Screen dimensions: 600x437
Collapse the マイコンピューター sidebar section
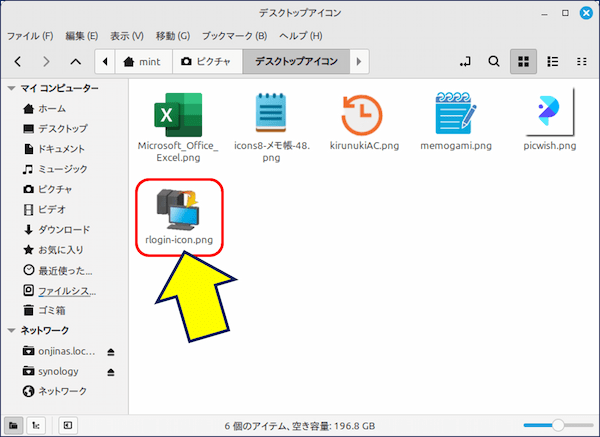pos(11,89)
